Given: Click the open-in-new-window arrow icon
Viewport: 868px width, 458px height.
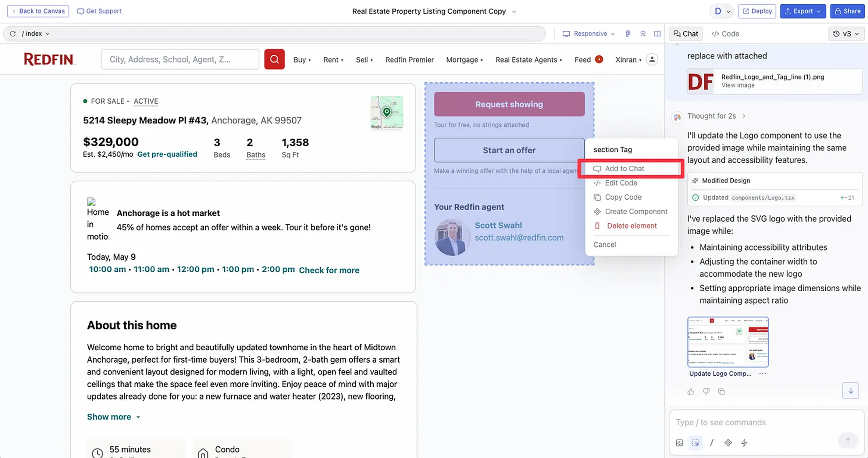Looking at the screenshot, I should (642, 34).
